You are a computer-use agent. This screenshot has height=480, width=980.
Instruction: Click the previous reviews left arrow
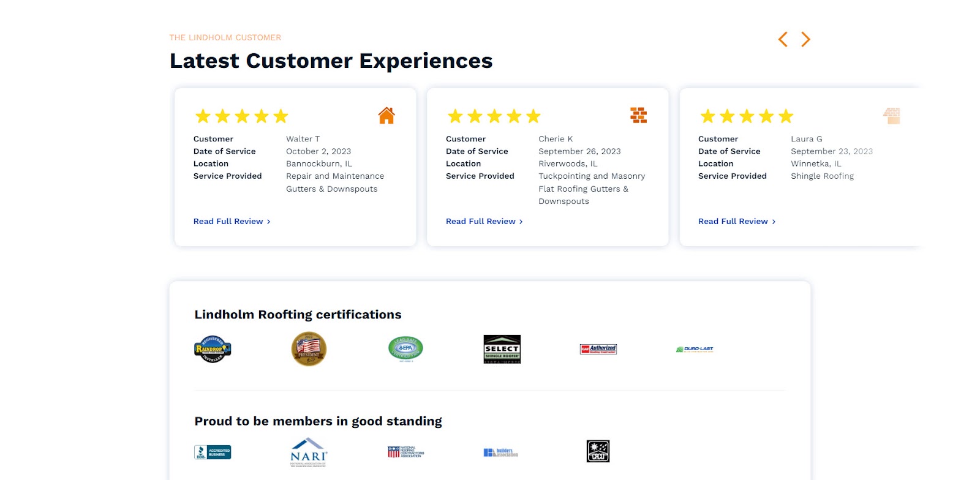point(783,39)
